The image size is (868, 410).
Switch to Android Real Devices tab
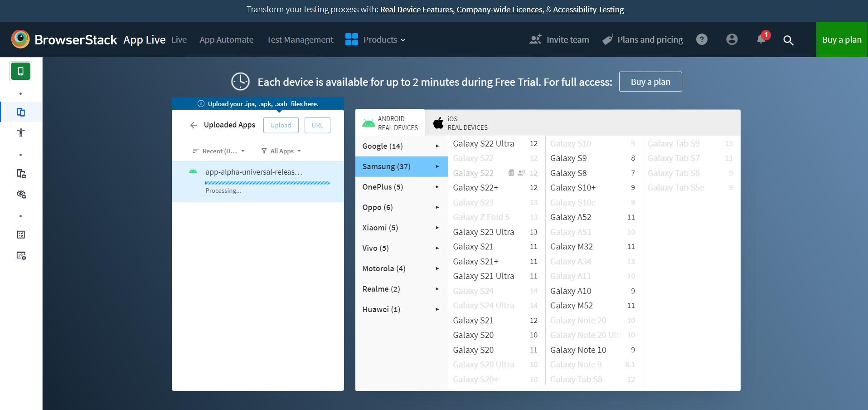coord(390,123)
